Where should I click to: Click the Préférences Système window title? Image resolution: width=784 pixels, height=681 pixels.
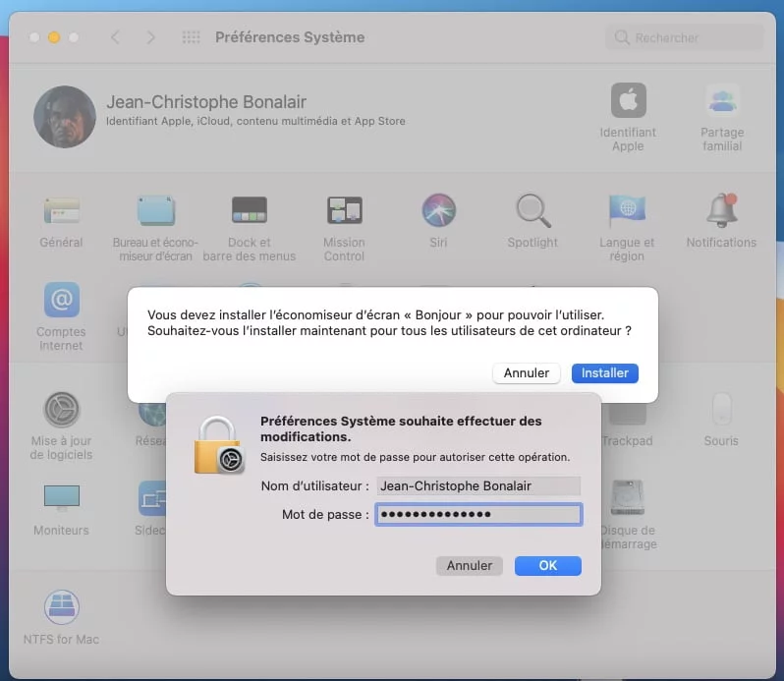pos(290,37)
